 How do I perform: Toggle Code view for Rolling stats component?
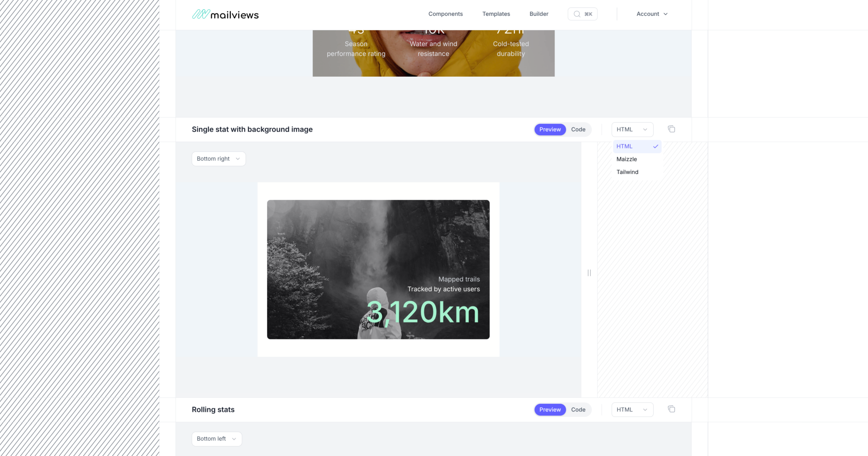(578, 409)
